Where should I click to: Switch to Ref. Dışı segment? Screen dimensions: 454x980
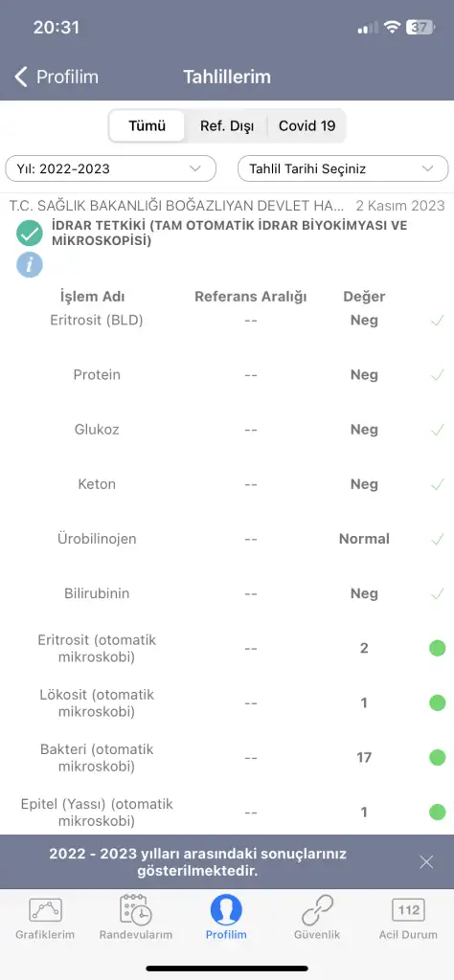227,125
